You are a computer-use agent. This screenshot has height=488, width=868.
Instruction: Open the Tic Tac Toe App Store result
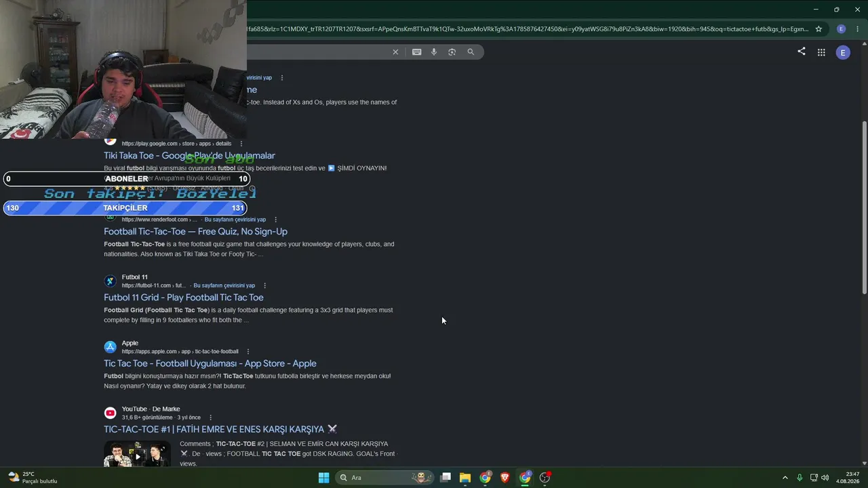(x=210, y=363)
